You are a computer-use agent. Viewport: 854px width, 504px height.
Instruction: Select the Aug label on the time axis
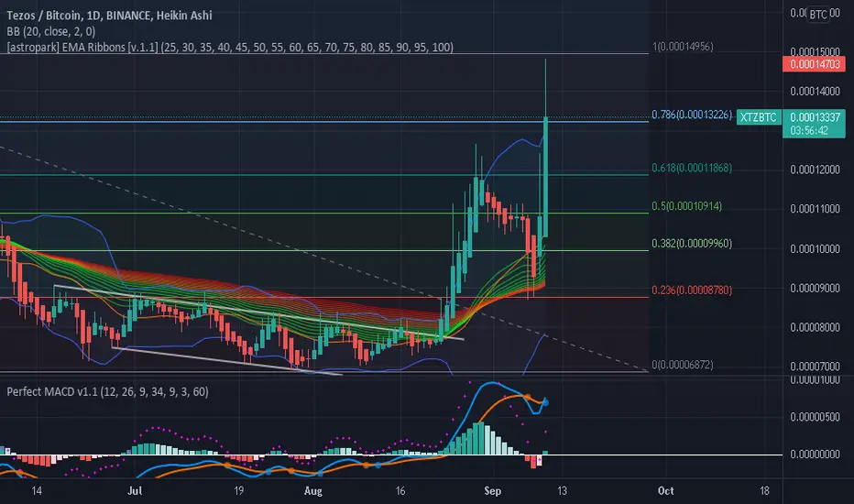coord(313,491)
